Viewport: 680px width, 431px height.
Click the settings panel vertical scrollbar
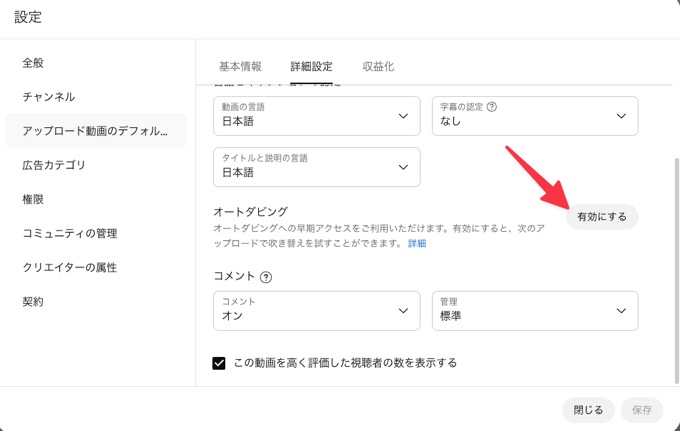[677, 271]
